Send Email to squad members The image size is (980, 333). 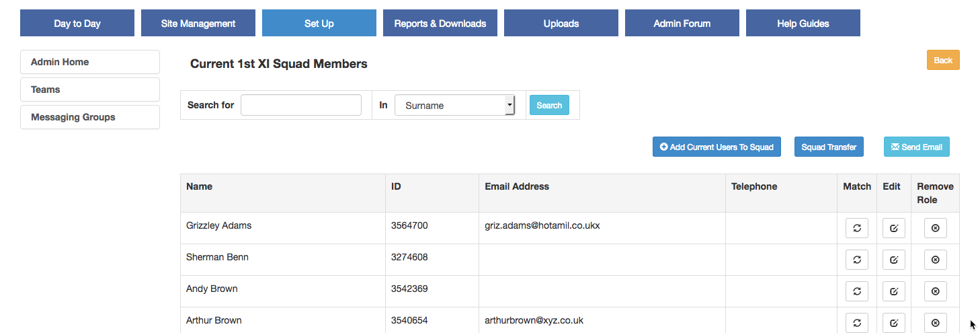tap(916, 147)
